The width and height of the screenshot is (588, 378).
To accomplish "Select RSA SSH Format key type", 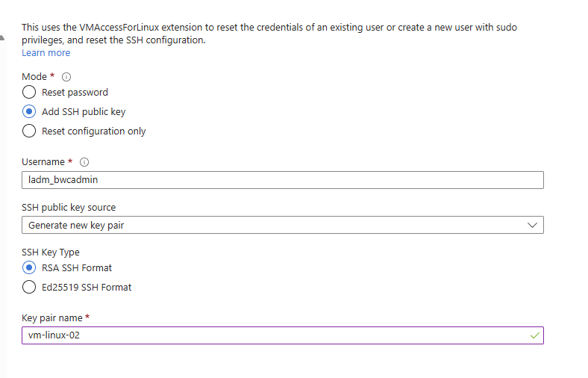I will coord(29,267).
